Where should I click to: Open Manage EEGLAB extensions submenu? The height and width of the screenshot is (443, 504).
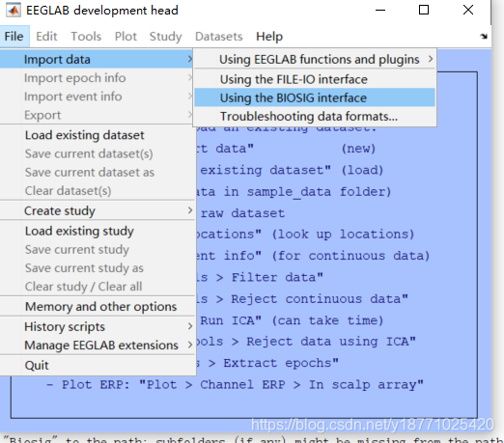click(97, 346)
